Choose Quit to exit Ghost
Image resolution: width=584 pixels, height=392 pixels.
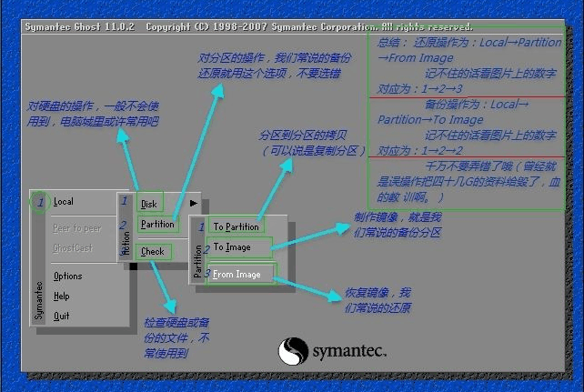coord(62,317)
